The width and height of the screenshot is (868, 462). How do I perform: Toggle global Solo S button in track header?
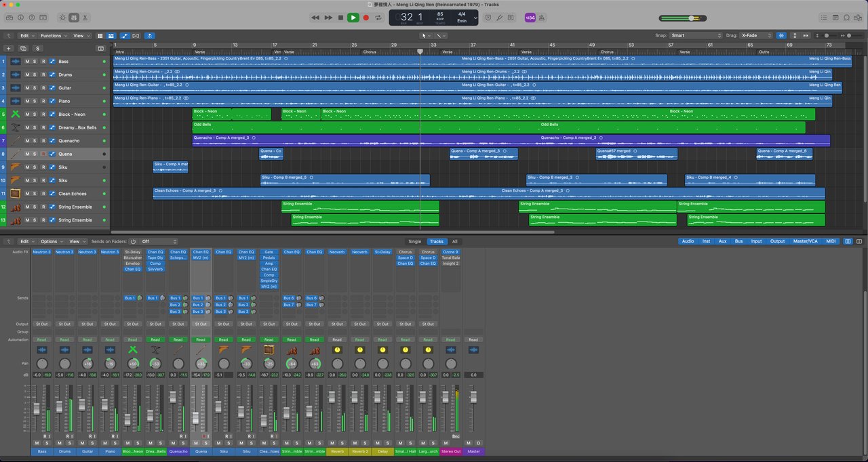pyautogui.click(x=38, y=48)
